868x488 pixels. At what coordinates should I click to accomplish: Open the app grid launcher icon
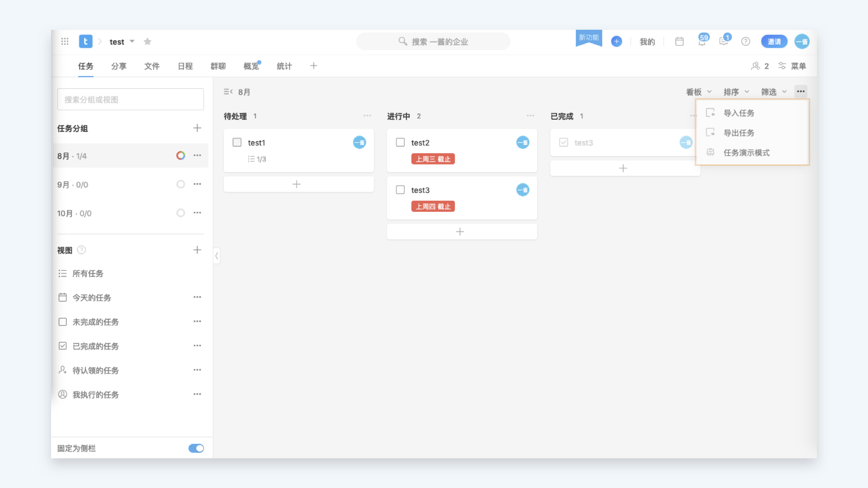click(x=65, y=42)
